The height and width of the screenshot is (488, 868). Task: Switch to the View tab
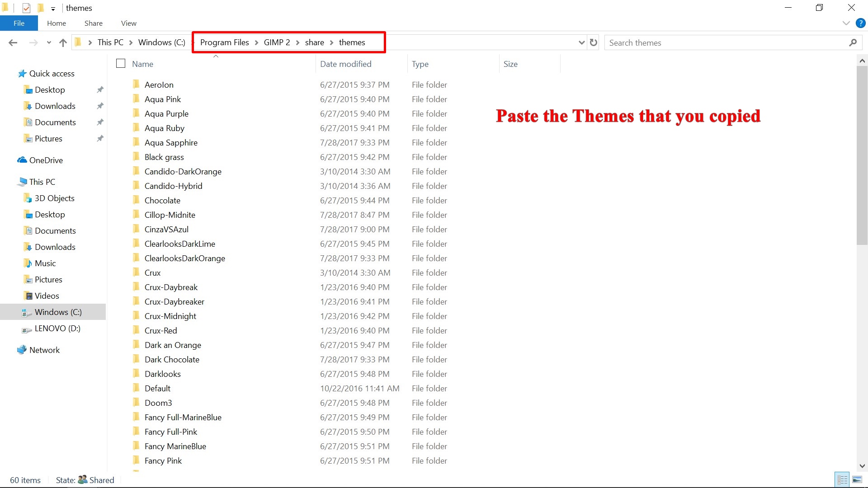pos(128,23)
